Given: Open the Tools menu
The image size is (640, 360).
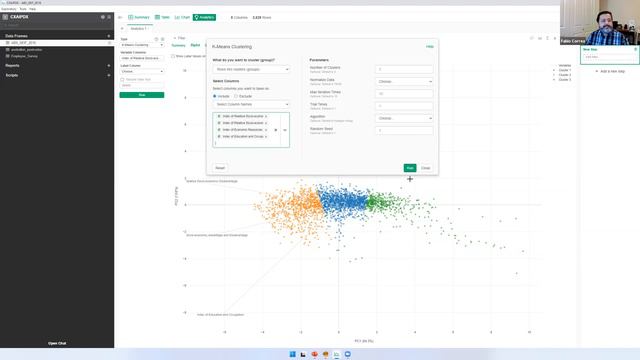Looking at the screenshot, I should tap(23, 9).
